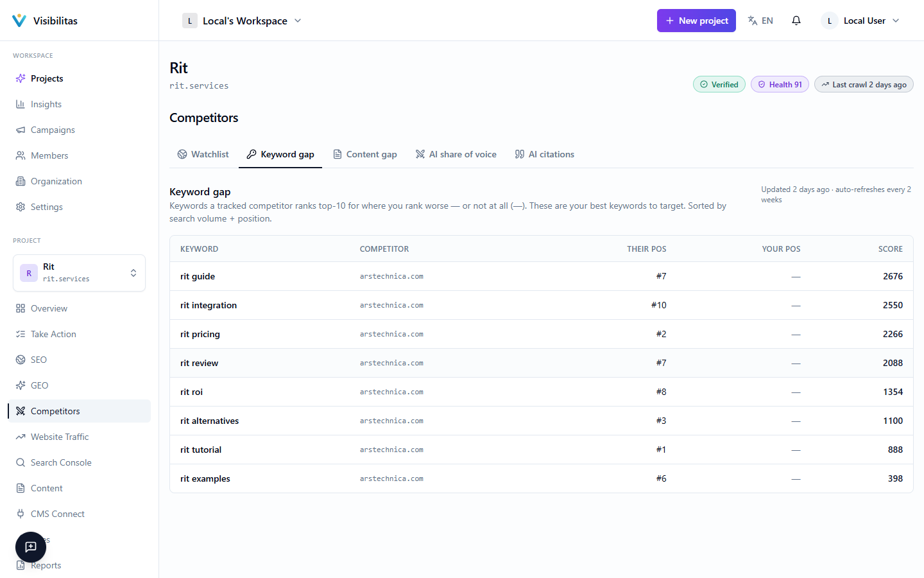Open Take Action checklist
The width and height of the screenshot is (924, 578).
[79, 334]
